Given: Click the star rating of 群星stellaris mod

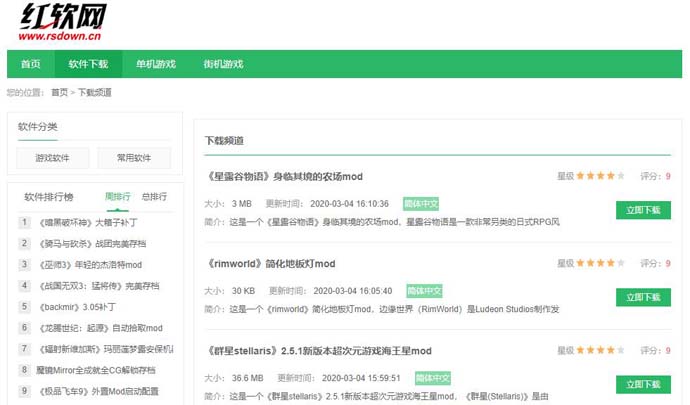Looking at the screenshot, I should (x=600, y=350).
